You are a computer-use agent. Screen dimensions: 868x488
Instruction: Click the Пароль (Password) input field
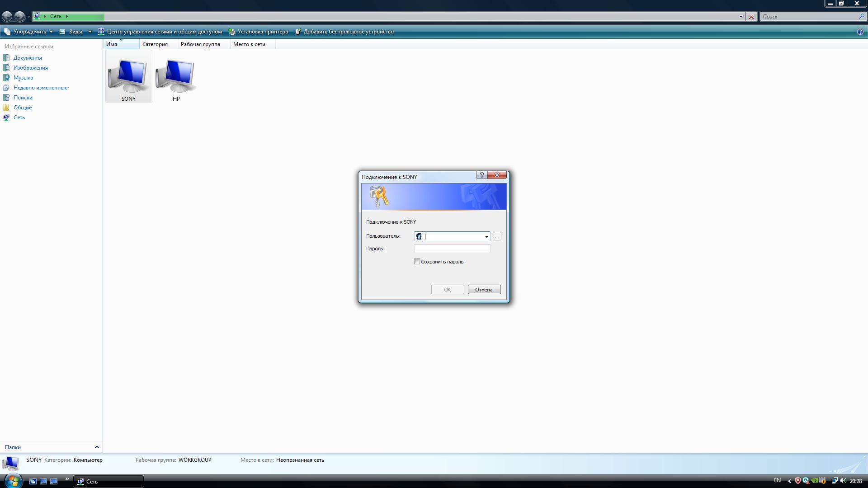tap(452, 249)
